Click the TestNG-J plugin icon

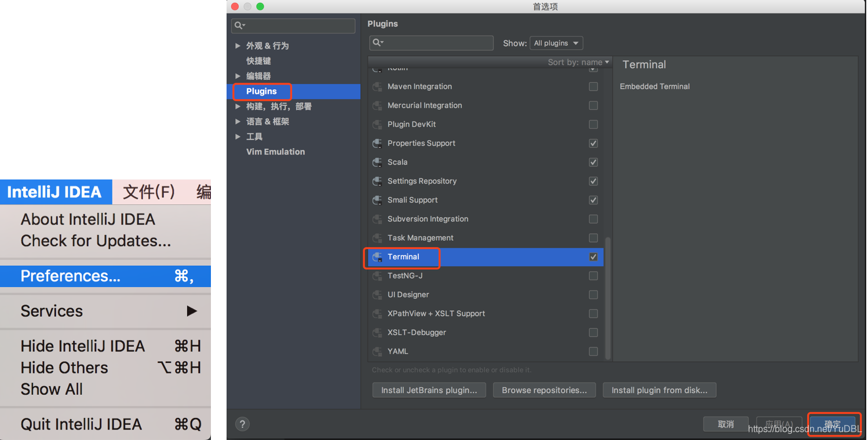click(x=377, y=276)
